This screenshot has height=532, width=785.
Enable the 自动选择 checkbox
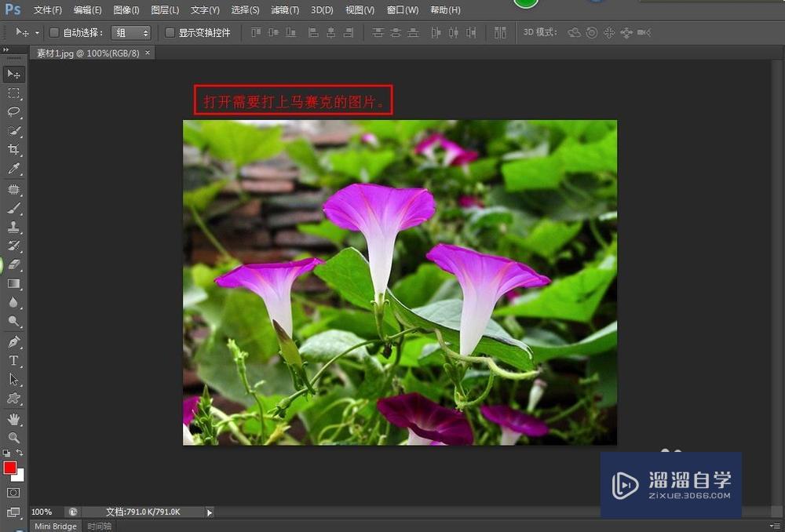pos(54,33)
